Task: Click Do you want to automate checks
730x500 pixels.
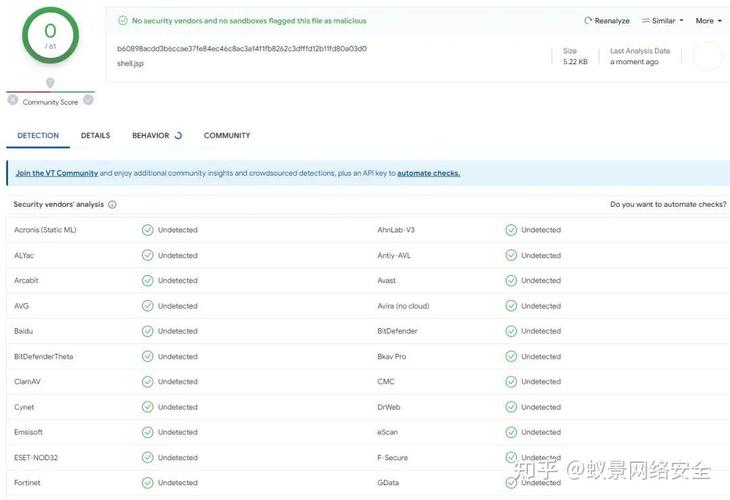Action: click(668, 204)
